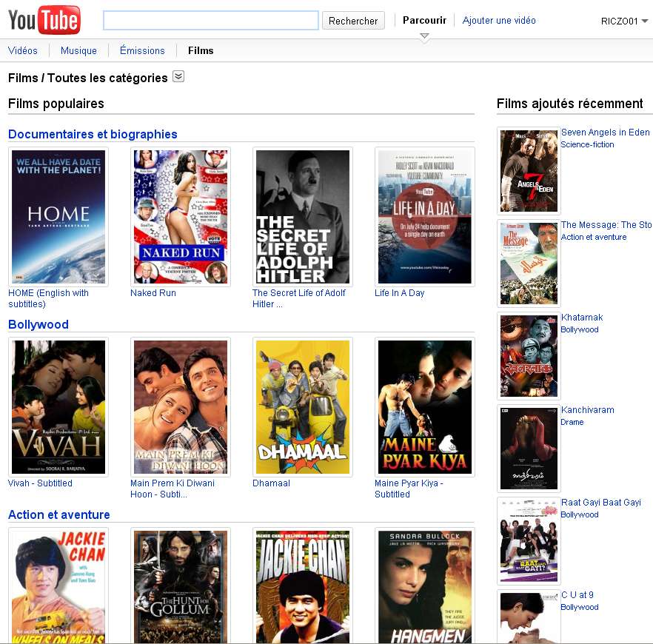Switch to the Musique tab

point(78,50)
